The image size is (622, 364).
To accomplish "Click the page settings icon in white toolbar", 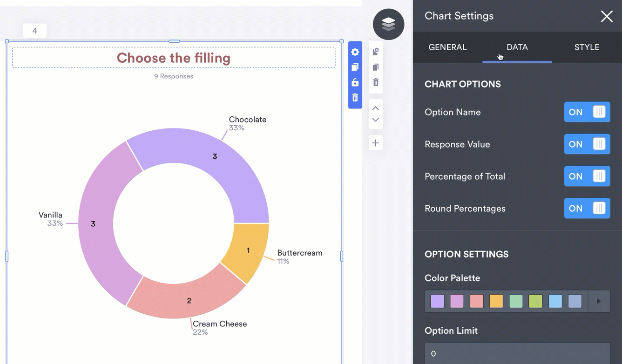I will (x=376, y=52).
